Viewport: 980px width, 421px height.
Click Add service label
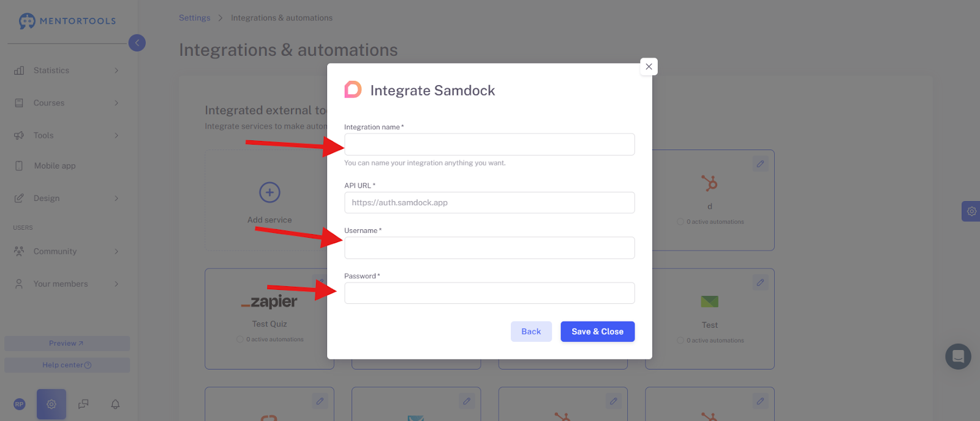[x=269, y=220]
